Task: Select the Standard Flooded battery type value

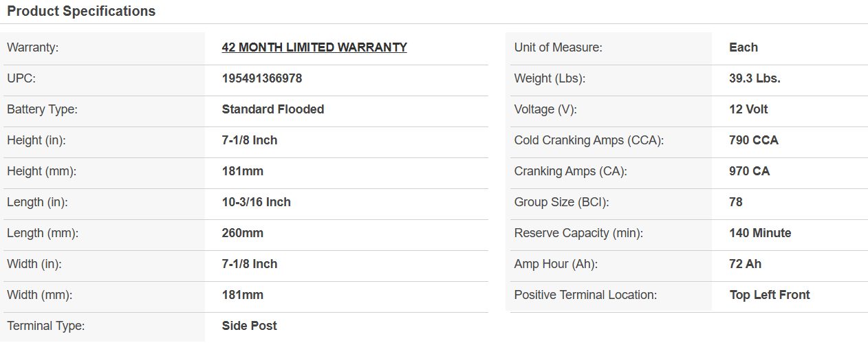Action: [273, 109]
